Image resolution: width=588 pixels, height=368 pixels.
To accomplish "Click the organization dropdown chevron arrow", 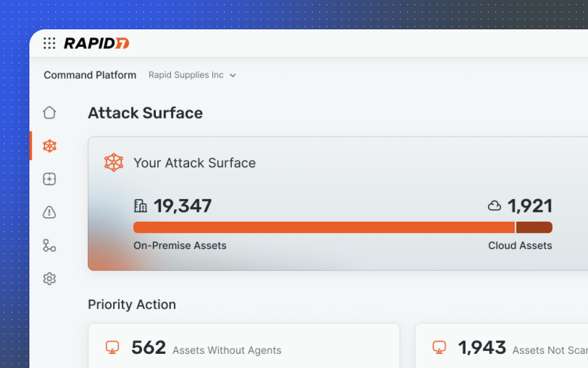I will 233,75.
